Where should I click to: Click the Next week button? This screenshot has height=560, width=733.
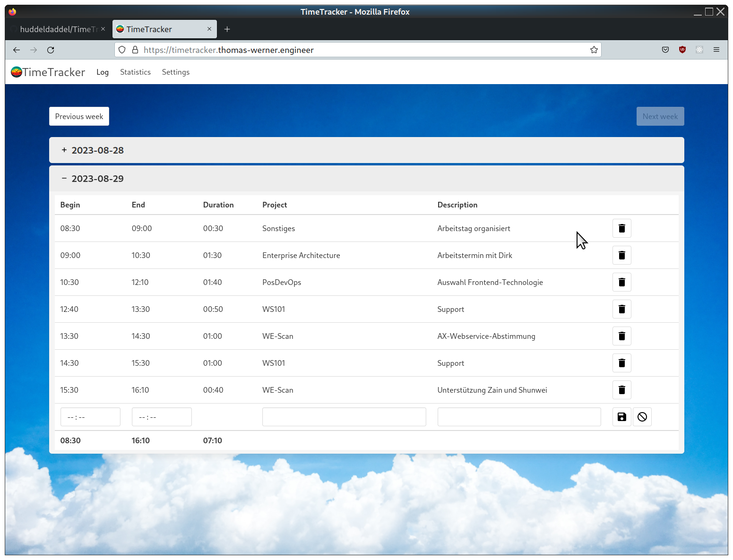[660, 116]
